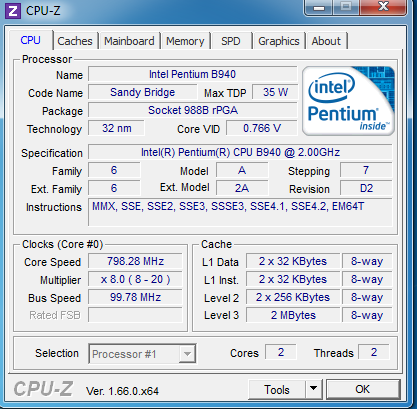Screen dimensions: 417x409
Task: Click the Multiplier x 8.0 value
Action: 135,279
